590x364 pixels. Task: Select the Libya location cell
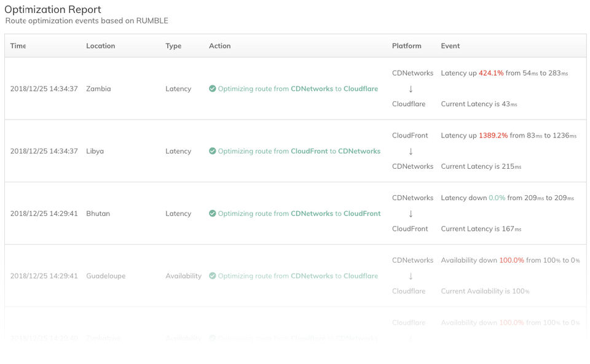coord(95,151)
